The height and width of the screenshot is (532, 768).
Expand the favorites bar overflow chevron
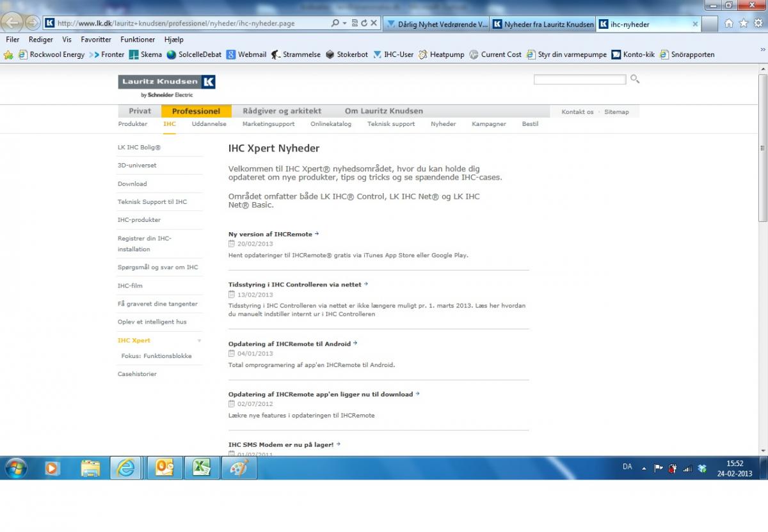point(761,50)
